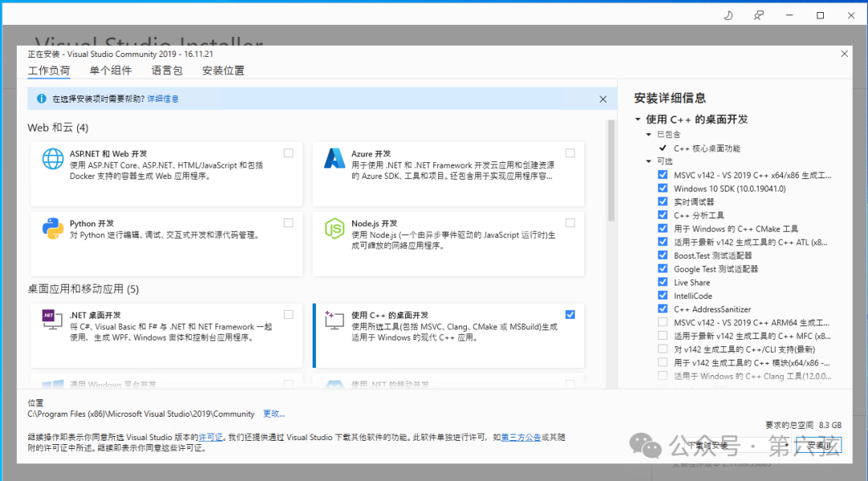Click the 安装 button
868x481 pixels.
pyautogui.click(x=819, y=445)
